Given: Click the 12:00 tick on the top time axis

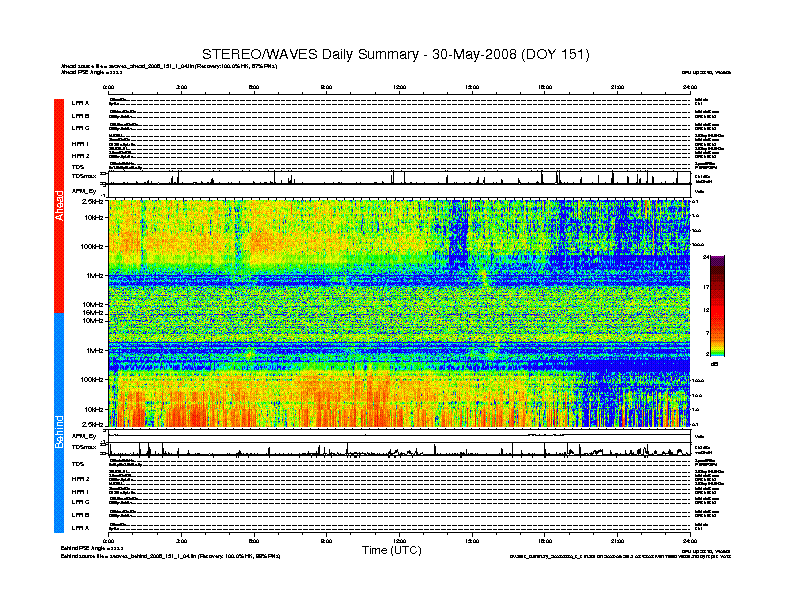Looking at the screenshot, I should [400, 87].
